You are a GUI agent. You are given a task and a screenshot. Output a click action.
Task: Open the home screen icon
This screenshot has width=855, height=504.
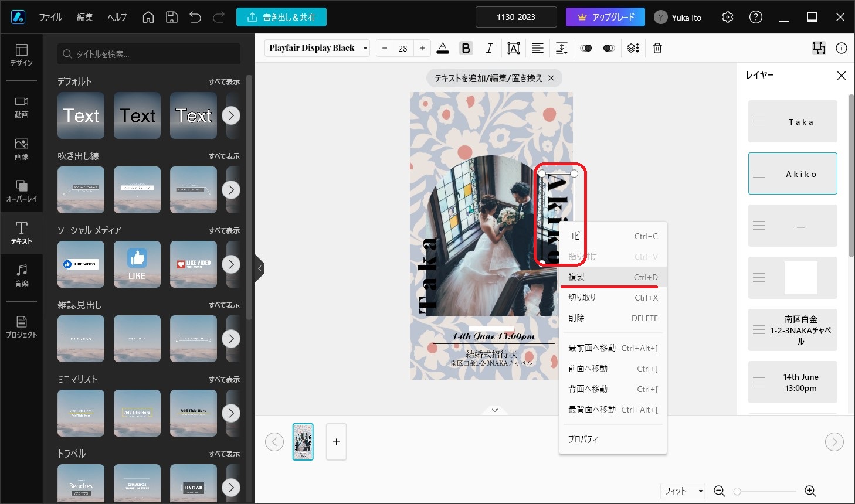[x=148, y=17]
